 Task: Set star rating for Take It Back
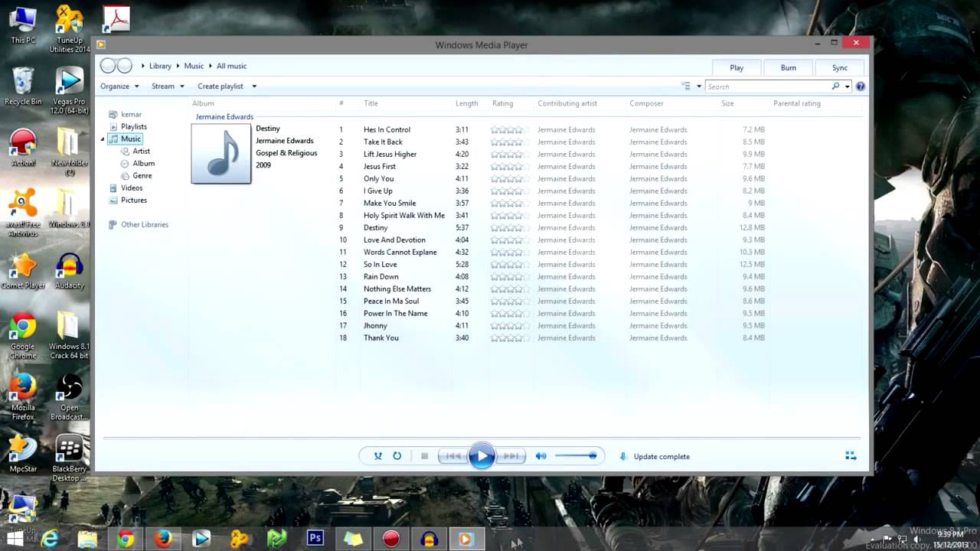(x=509, y=142)
